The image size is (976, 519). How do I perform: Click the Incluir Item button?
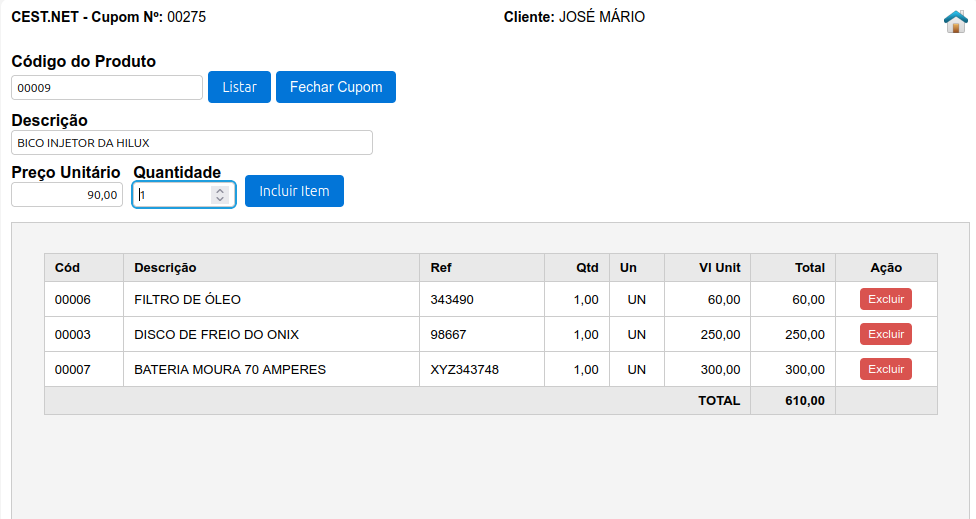coord(294,191)
